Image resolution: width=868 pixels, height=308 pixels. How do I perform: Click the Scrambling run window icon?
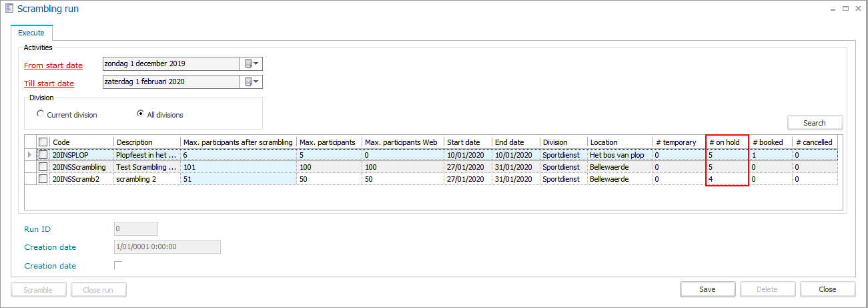pos(8,9)
